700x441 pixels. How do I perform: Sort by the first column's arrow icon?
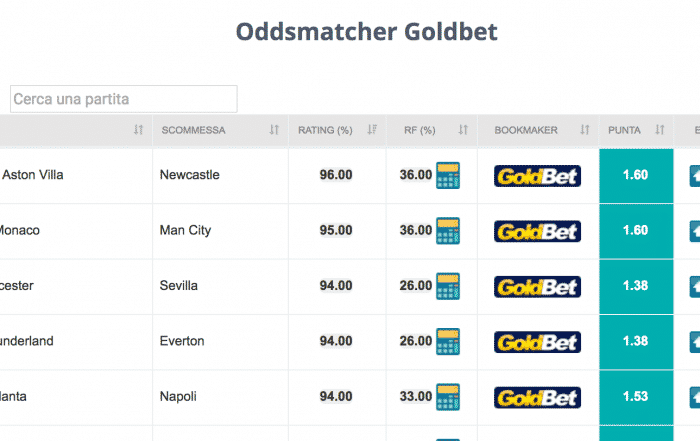138,130
